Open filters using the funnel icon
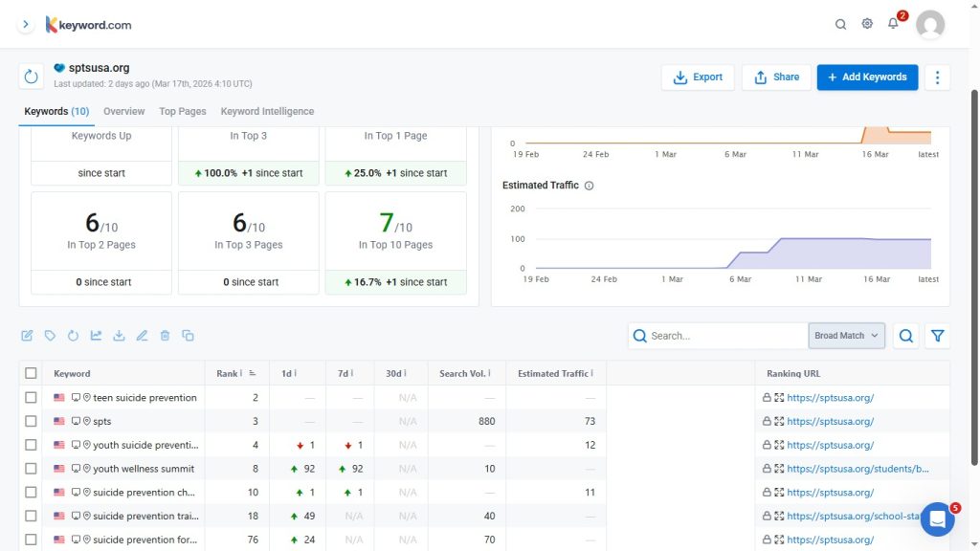Image resolution: width=980 pixels, height=551 pixels. coord(938,336)
